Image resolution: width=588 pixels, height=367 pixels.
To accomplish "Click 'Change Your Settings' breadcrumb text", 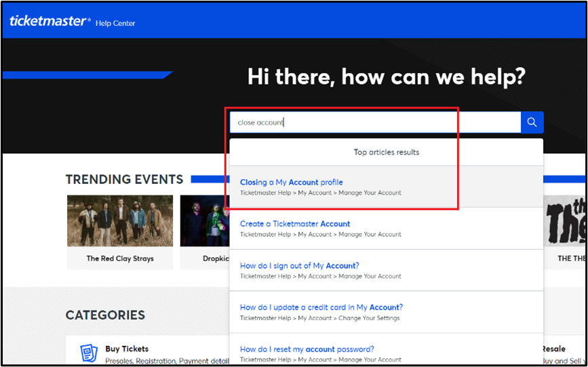I will pyautogui.click(x=369, y=318).
